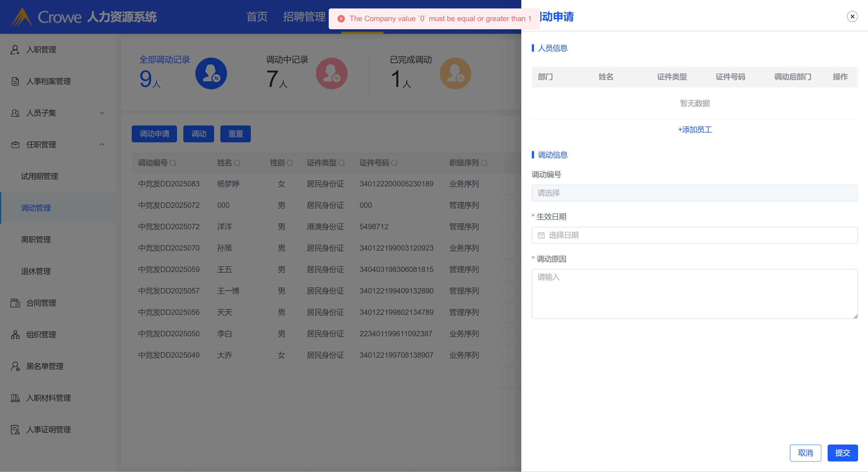This screenshot has width=868, height=472.
Task: Click the 人事档案管理 document icon
Action: pyautogui.click(x=15, y=81)
